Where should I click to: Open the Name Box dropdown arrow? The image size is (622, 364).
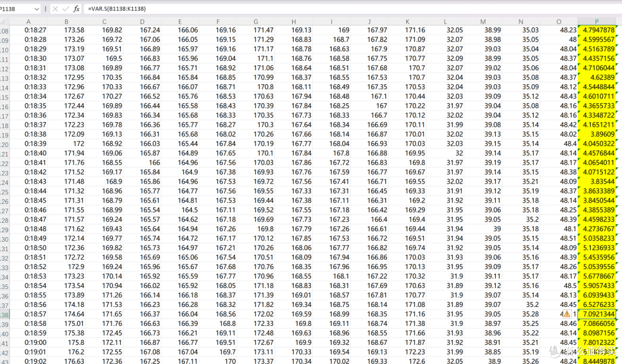click(36, 9)
